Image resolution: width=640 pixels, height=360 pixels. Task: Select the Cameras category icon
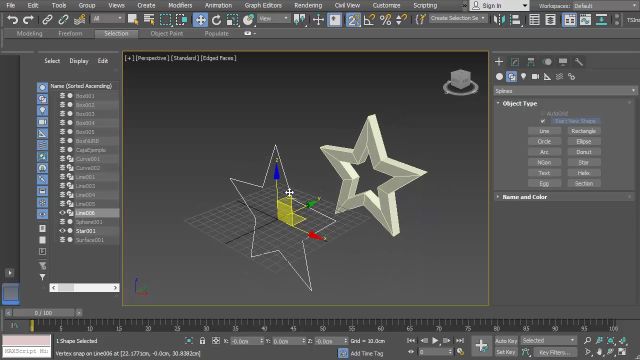coord(535,76)
